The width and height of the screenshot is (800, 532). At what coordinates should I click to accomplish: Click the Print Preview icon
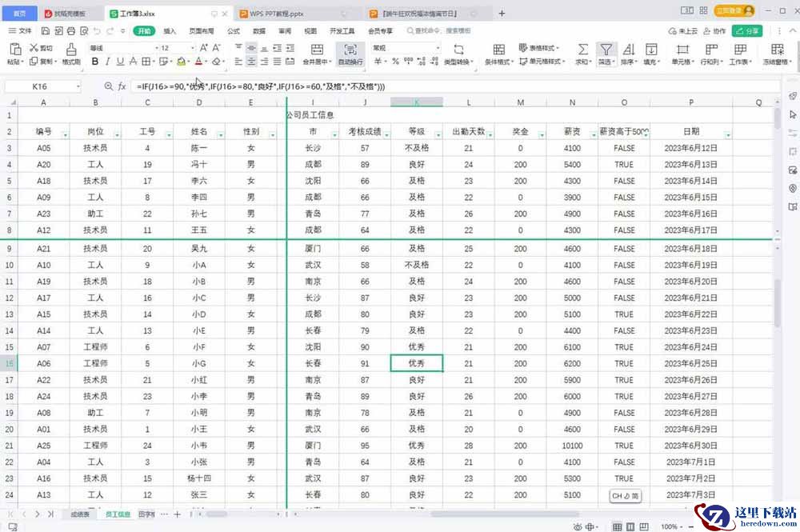pyautogui.click(x=84, y=31)
